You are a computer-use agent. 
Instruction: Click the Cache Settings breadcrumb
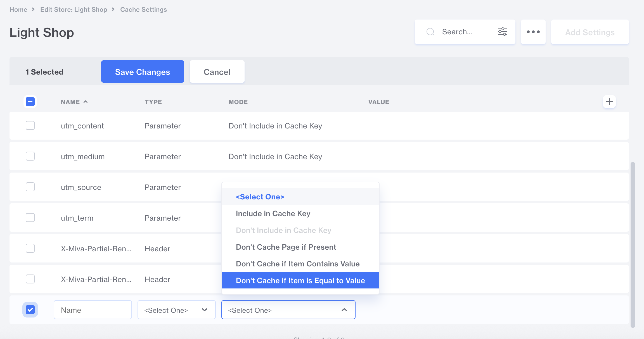pyautogui.click(x=143, y=9)
